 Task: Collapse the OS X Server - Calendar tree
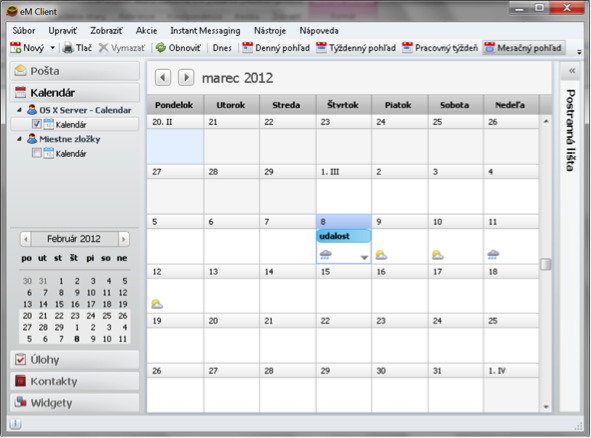pyautogui.click(x=19, y=110)
